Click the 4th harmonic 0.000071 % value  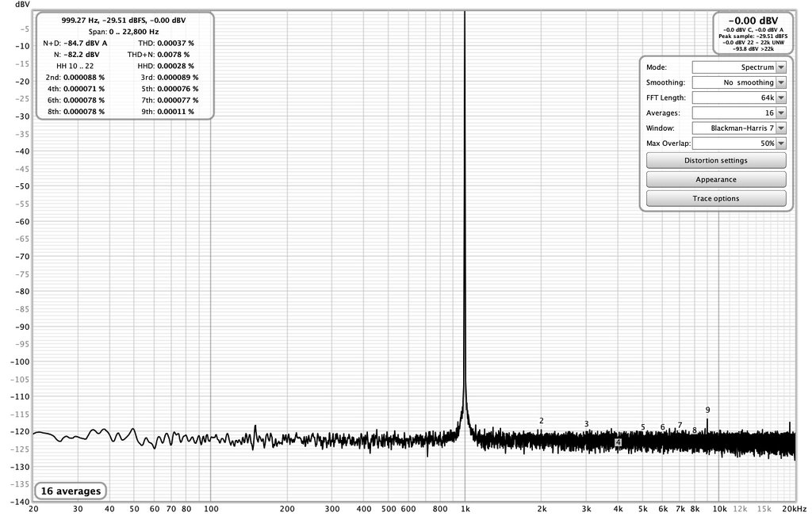84,89
